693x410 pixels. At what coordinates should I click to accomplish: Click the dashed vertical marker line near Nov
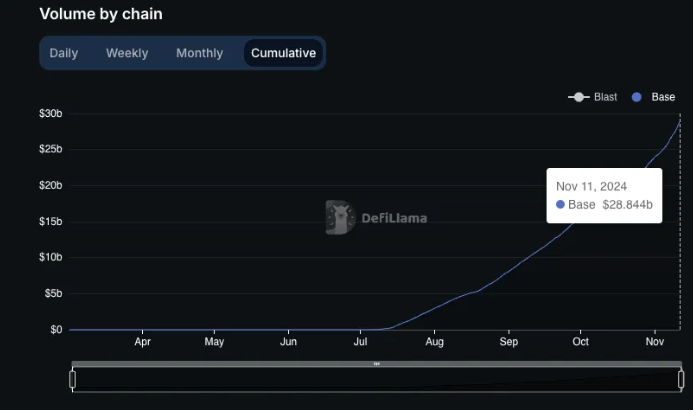(x=680, y=250)
